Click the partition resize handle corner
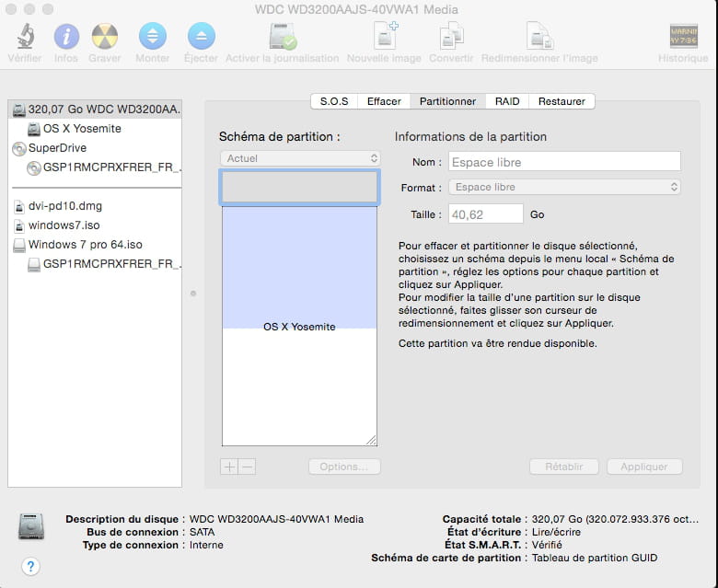 (x=371, y=440)
